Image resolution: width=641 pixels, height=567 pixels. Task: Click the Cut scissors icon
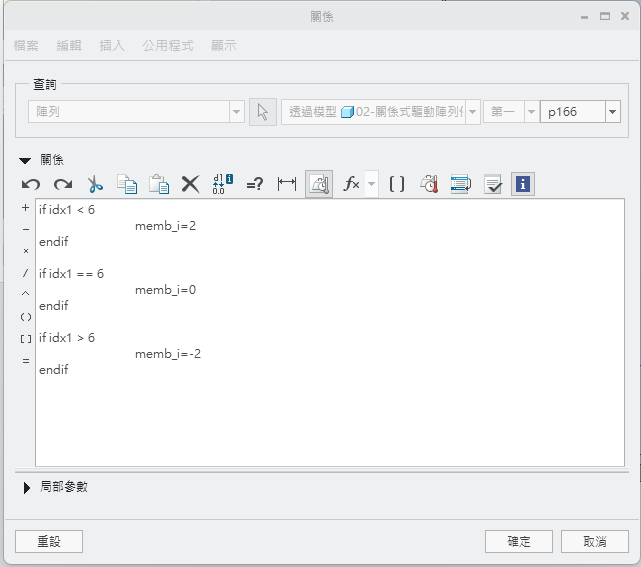[95, 184]
